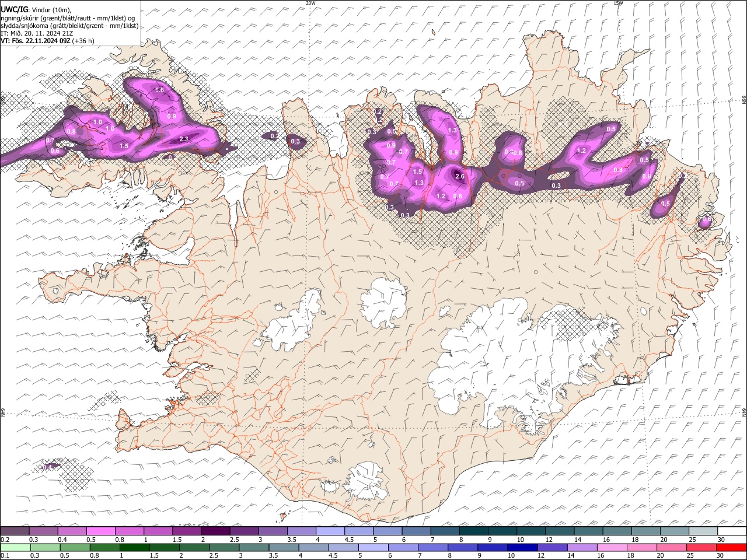
Task: Click the snow legend swatch between 0.2 and 0.3
Action: [x=15, y=531]
